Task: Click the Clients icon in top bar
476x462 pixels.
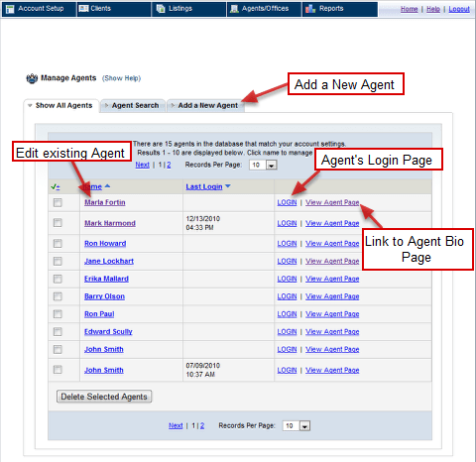Action: 83,9
